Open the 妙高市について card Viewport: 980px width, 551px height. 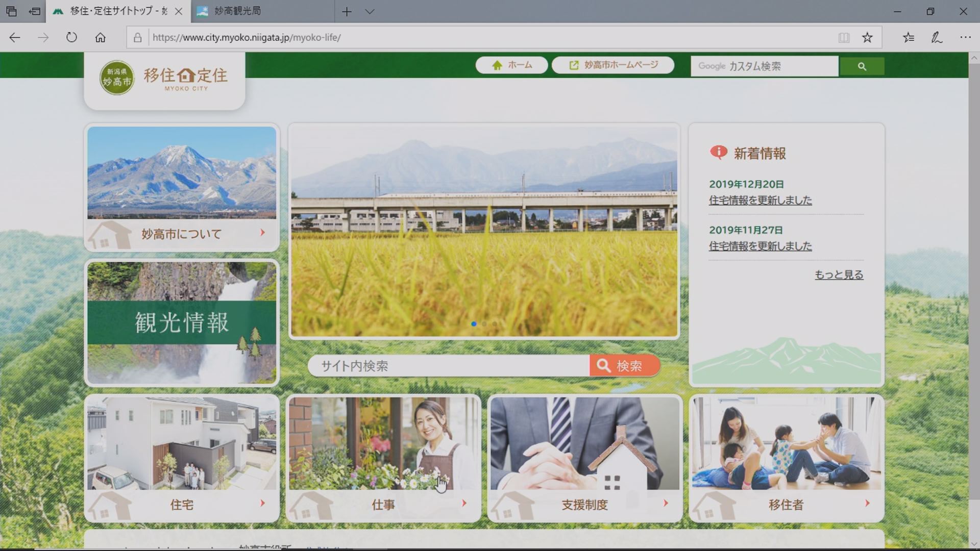(x=182, y=187)
